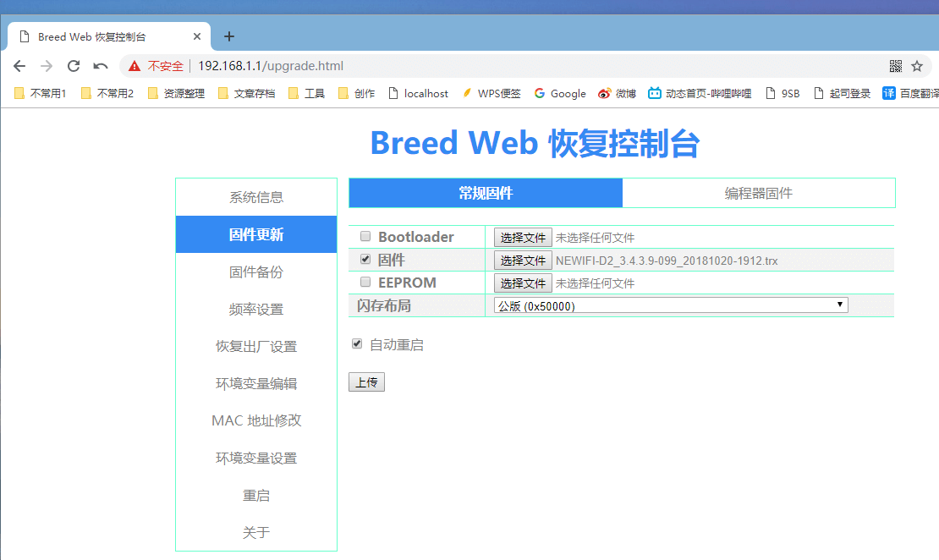939x560 pixels.
Task: Open the localhost bookmark
Action: click(418, 93)
